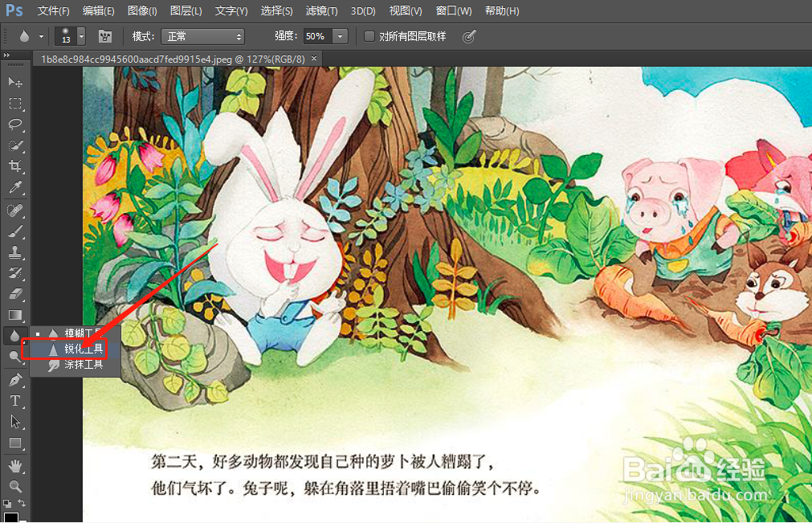Click the Ps application logo
This screenshot has width=812, height=523.
(14, 10)
